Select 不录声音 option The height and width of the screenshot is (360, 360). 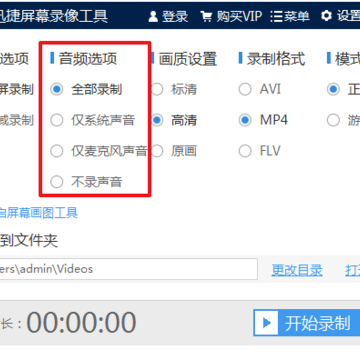click(57, 182)
